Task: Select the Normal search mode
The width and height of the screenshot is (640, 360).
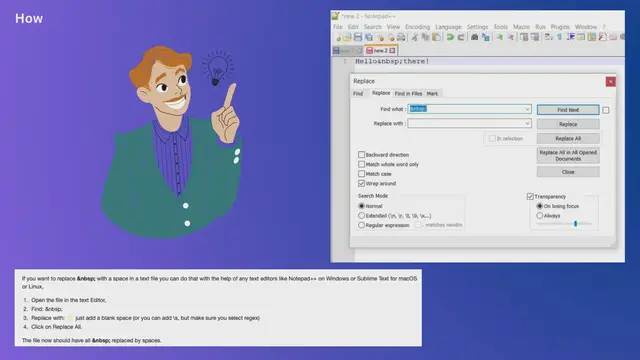Action: click(x=361, y=206)
